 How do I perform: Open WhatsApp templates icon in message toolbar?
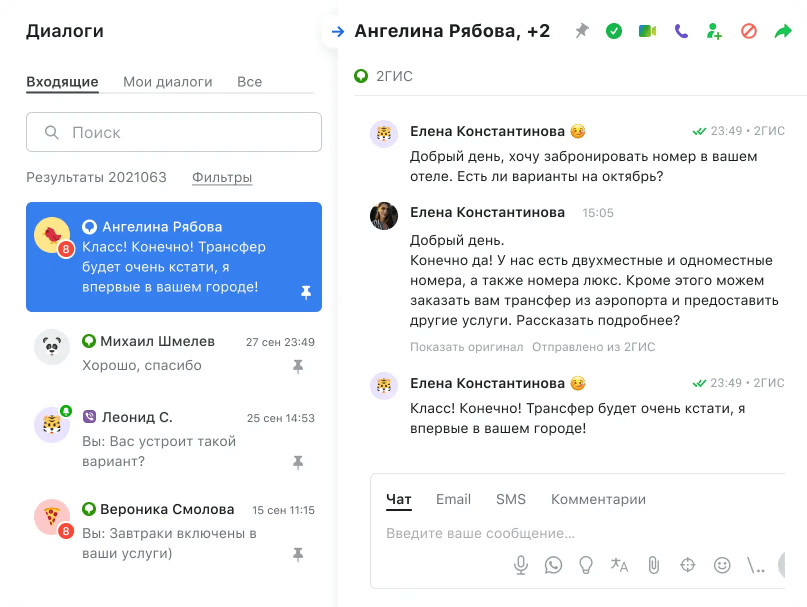point(553,565)
